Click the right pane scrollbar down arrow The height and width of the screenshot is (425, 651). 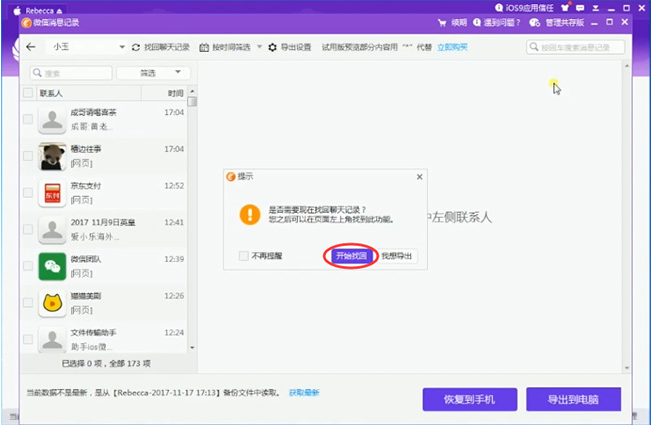click(x=627, y=368)
